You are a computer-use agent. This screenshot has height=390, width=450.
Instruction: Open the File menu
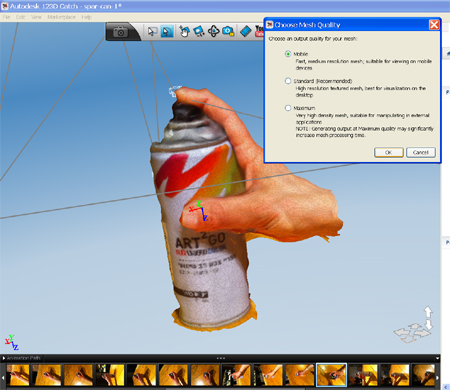coord(6,17)
